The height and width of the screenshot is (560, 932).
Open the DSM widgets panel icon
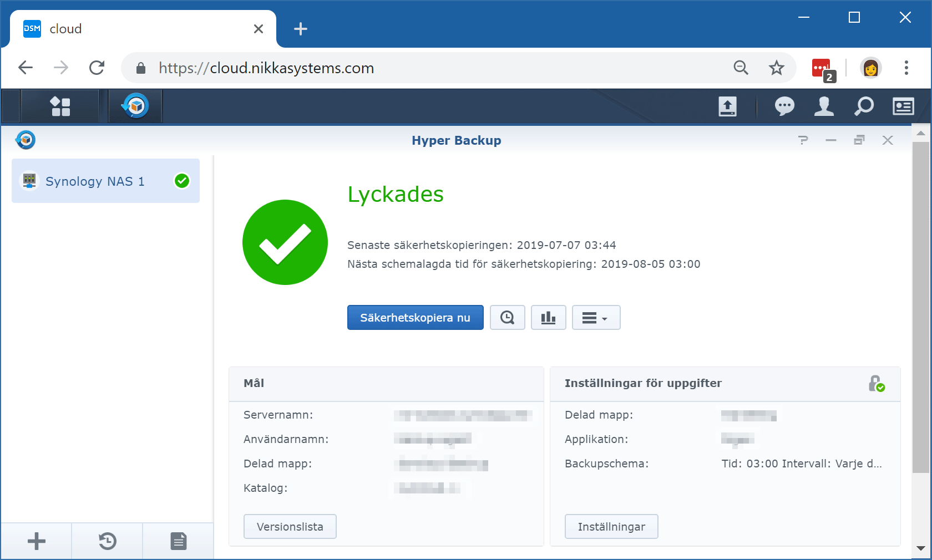[903, 106]
